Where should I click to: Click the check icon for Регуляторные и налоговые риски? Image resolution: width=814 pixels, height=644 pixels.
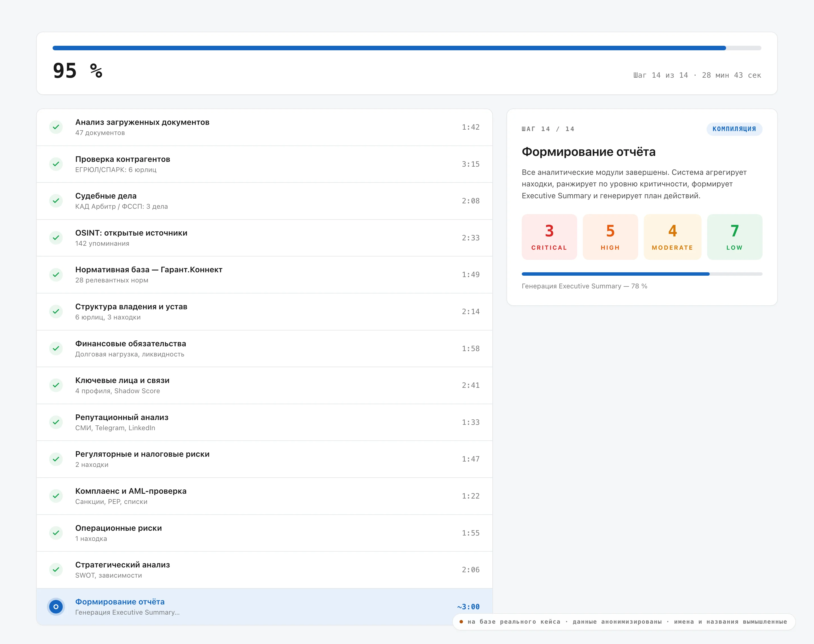click(x=56, y=459)
